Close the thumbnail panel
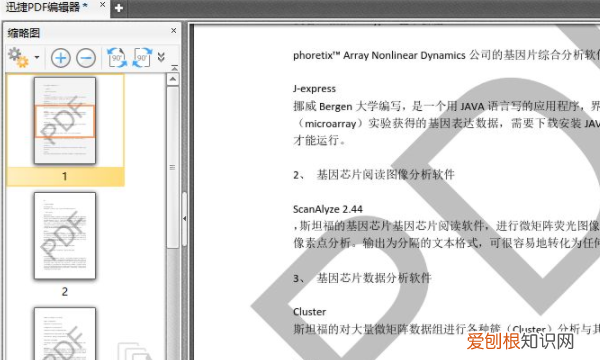The height and width of the screenshot is (360, 600). (174, 30)
